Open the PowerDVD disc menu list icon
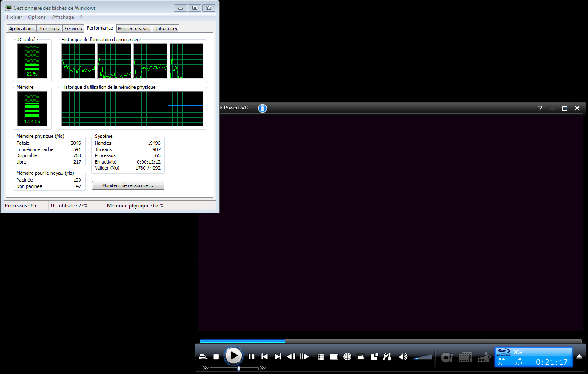Image resolution: width=588 pixels, height=374 pixels. tap(321, 357)
